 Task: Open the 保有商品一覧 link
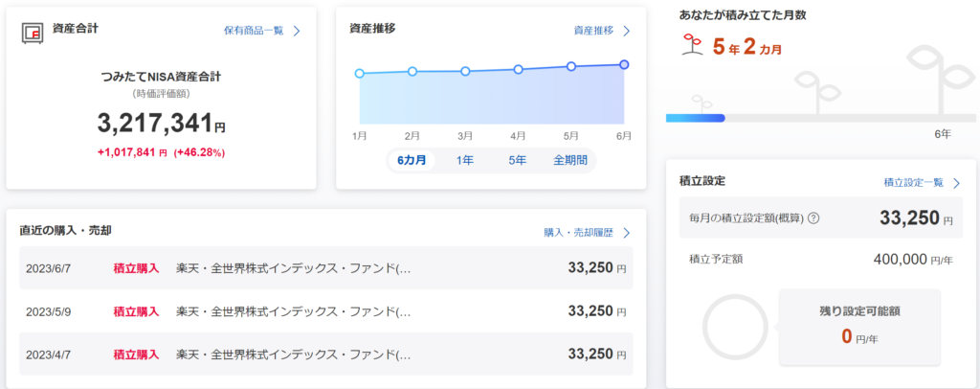(253, 31)
